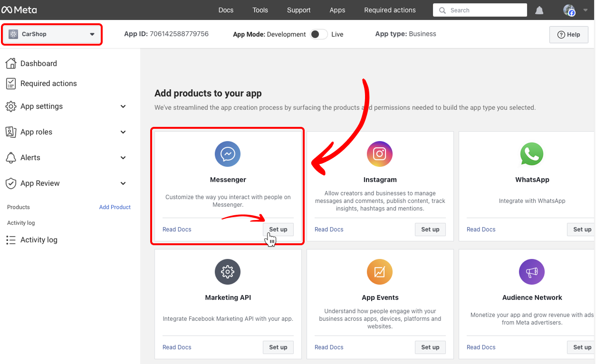Screen dimensions: 596x364
Task: Set up the Instagram product
Action: click(430, 229)
